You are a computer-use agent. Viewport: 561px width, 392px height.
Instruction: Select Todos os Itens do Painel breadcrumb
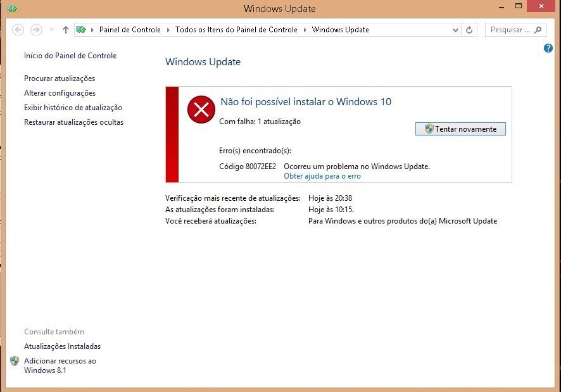point(236,30)
